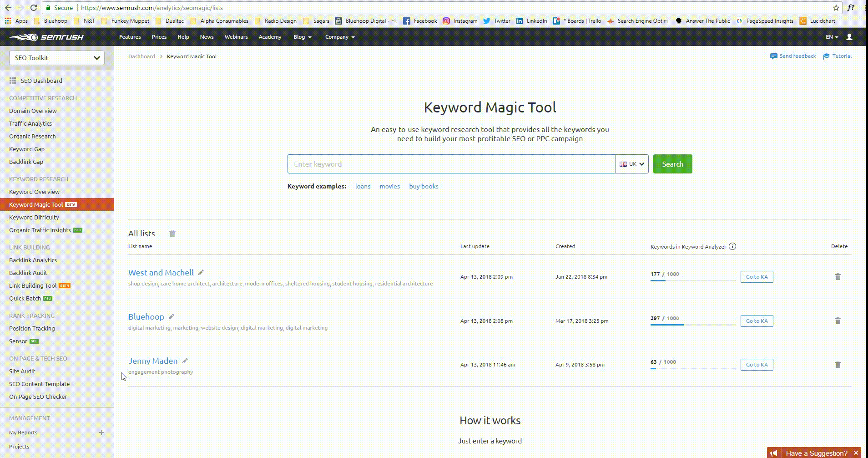Open Help in top navigation
This screenshot has width=868, height=458.
(x=183, y=37)
